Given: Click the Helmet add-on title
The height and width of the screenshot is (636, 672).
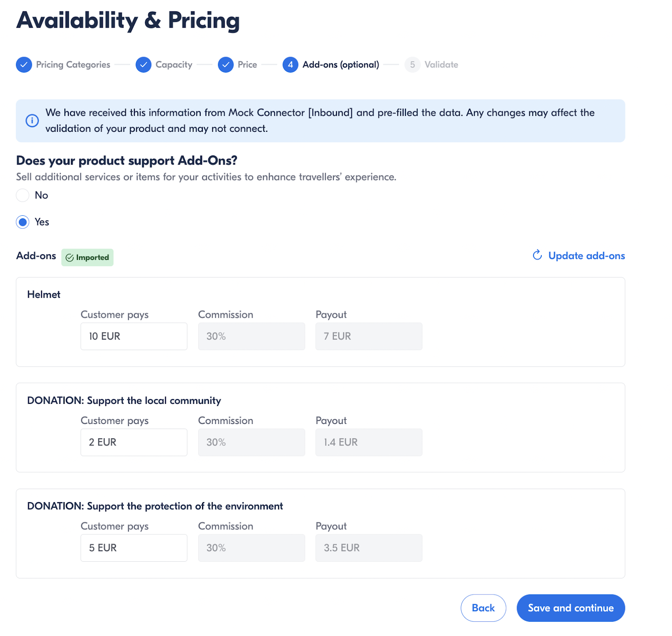Looking at the screenshot, I should coord(44,295).
